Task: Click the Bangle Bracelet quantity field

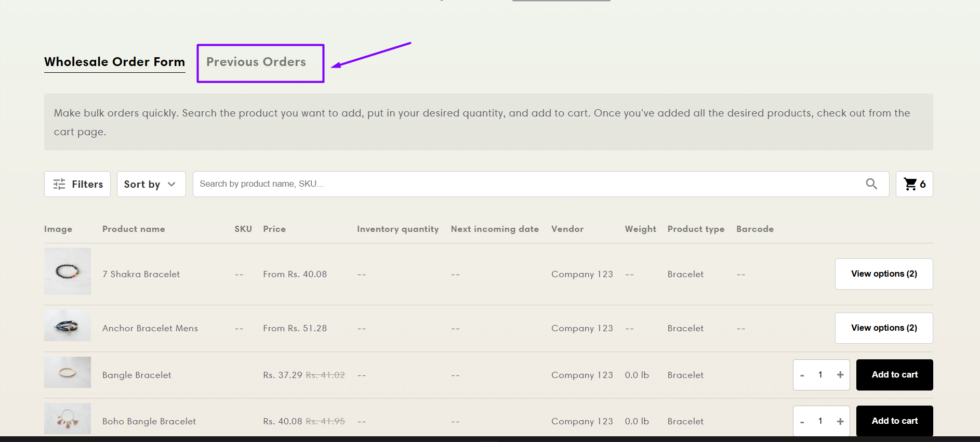Action: [820, 375]
